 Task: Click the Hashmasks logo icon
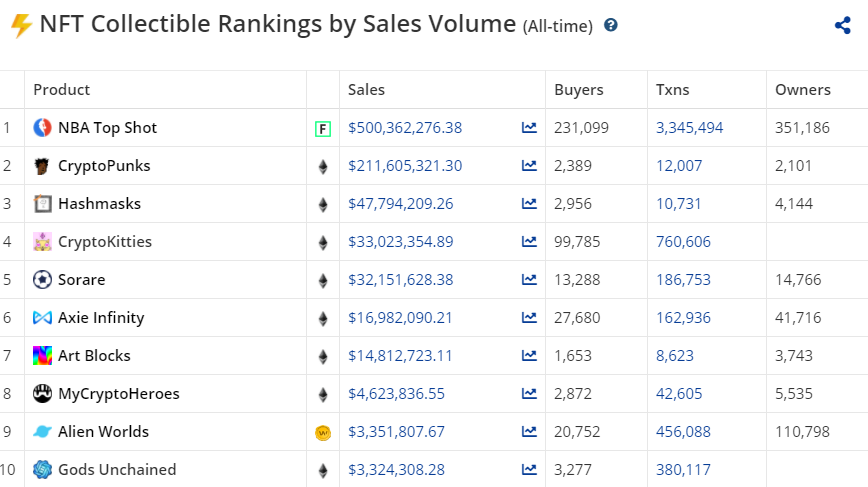pos(43,204)
